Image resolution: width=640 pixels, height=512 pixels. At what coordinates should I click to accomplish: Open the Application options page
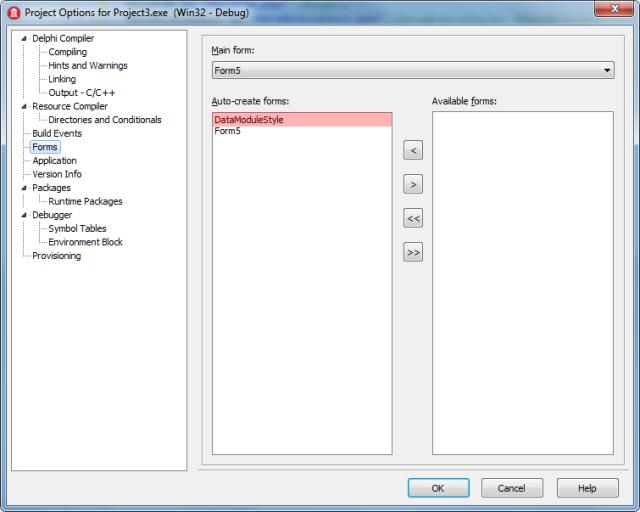pos(54,160)
